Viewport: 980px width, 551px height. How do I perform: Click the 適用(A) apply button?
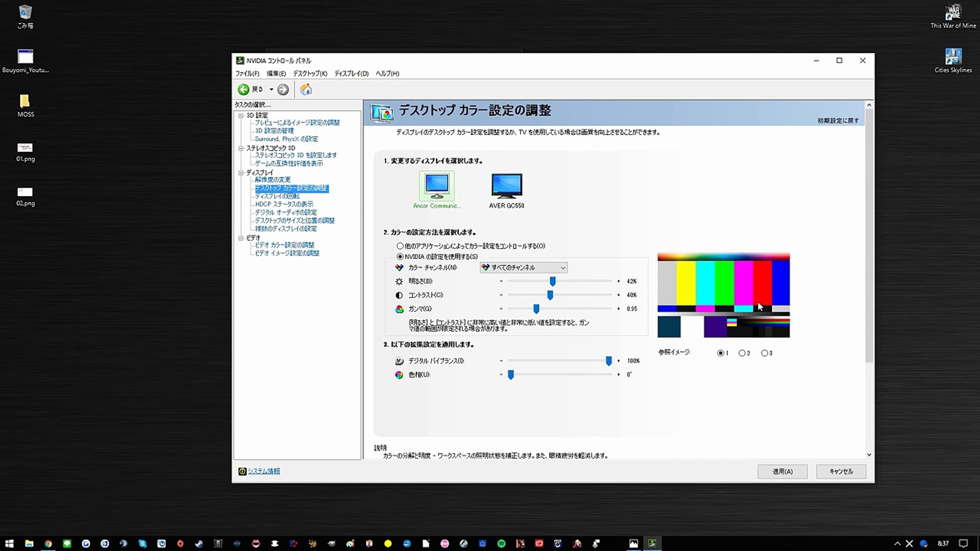tap(782, 471)
